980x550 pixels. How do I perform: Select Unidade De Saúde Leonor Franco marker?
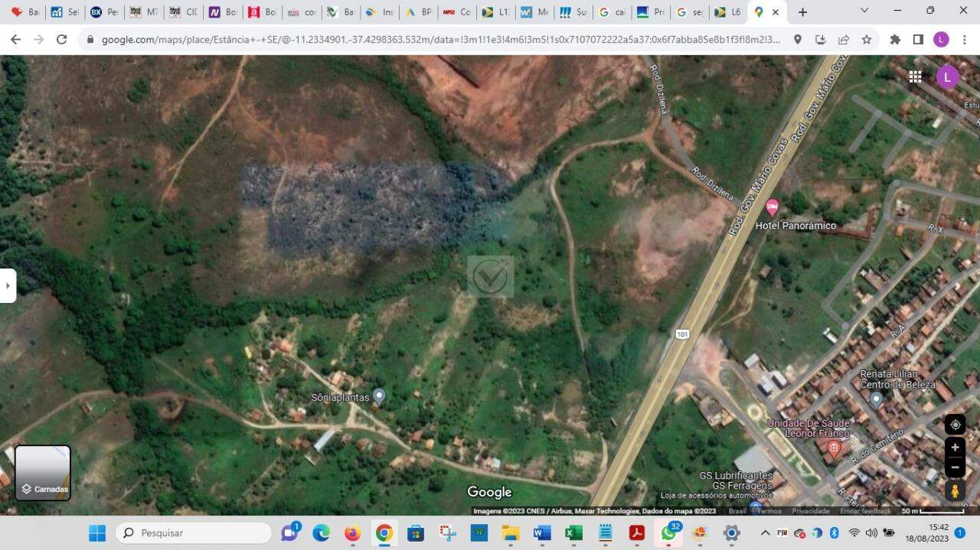pos(835,449)
